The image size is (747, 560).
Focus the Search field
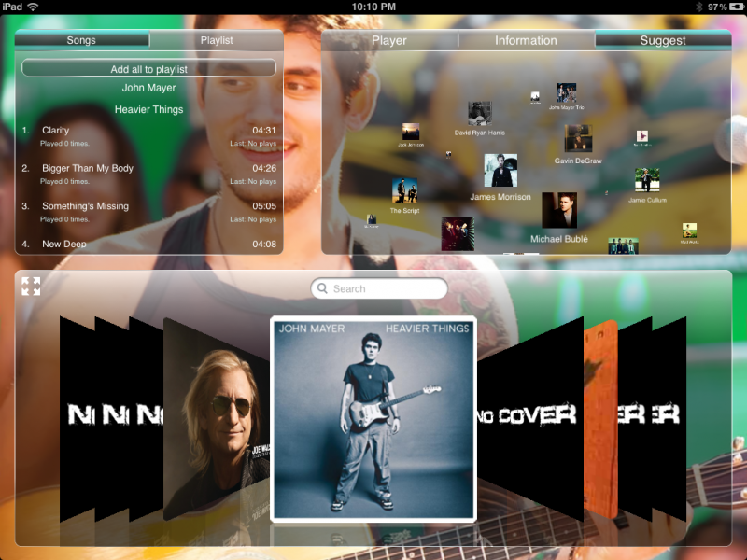379,288
